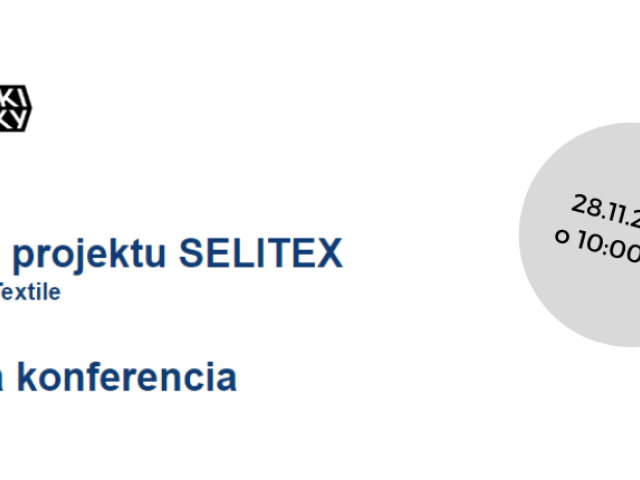Click the final 'a' of 'konferencia'
The image size is (640, 480).
[x=226, y=380]
